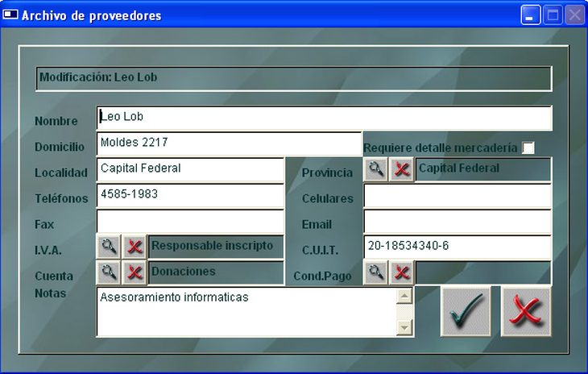Image resolution: width=588 pixels, height=374 pixels.
Task: Open Provincia search lookup magnifier
Action: click(x=375, y=169)
